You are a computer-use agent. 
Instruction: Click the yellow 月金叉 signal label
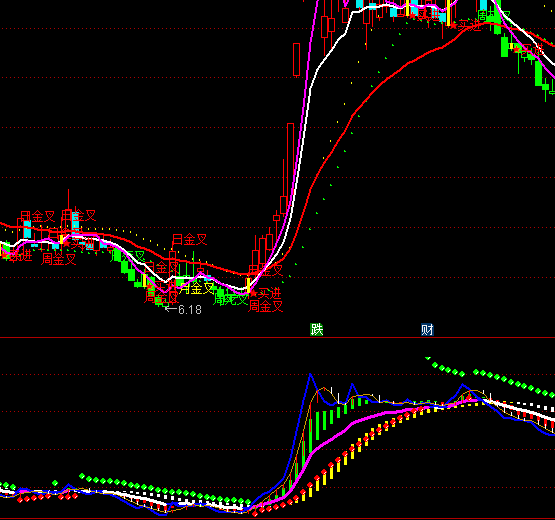tap(196, 288)
